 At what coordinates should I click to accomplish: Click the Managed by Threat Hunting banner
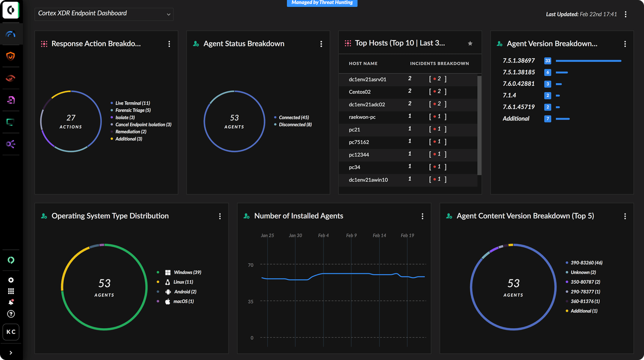point(322,3)
